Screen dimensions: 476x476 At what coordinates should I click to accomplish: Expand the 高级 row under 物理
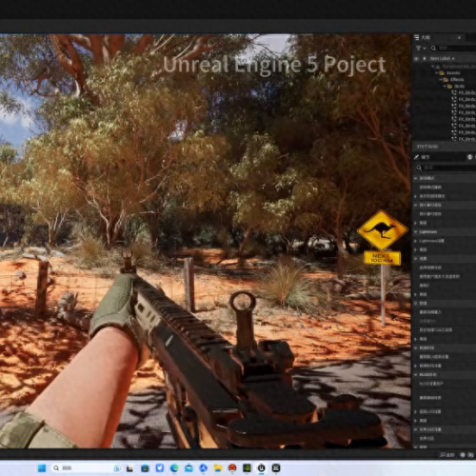[x=416, y=339]
